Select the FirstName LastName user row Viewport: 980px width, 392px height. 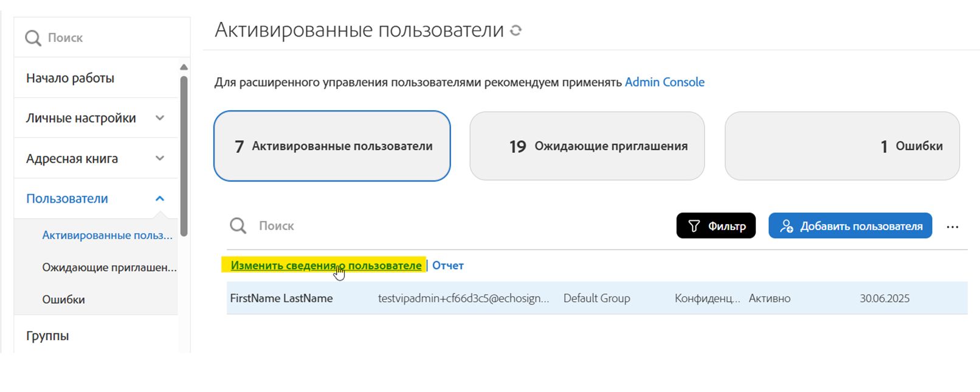pyautogui.click(x=281, y=298)
